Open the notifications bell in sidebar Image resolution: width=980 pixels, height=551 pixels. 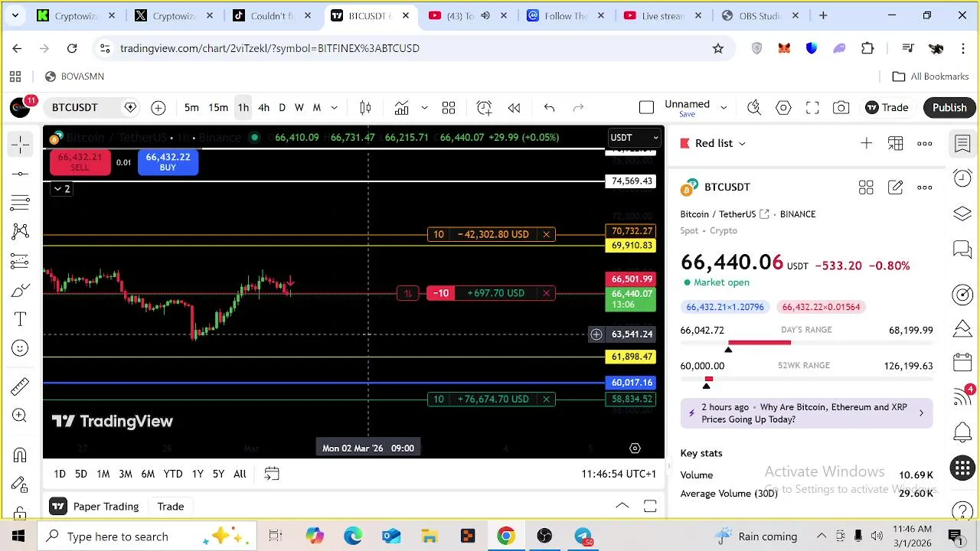(962, 432)
